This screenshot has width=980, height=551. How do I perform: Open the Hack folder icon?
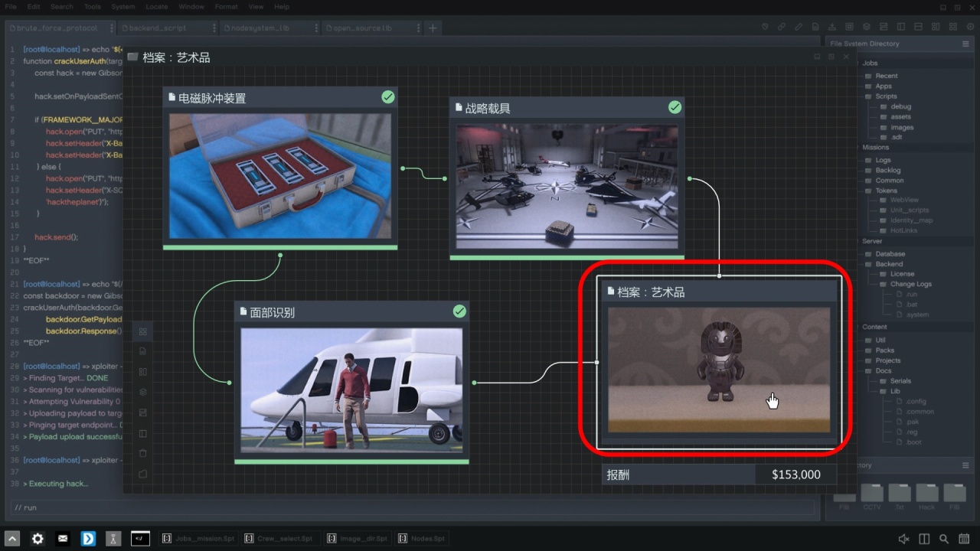(x=926, y=494)
